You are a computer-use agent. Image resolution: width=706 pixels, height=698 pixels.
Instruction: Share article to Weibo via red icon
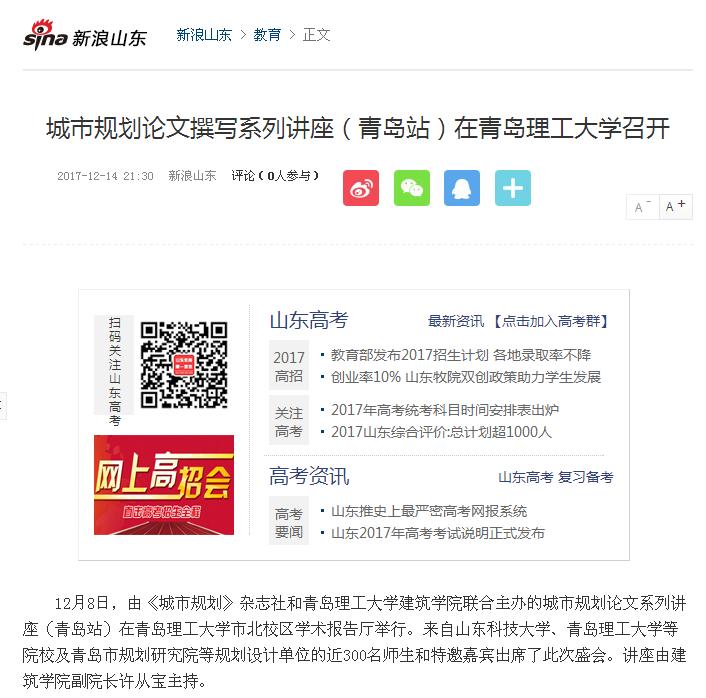[361, 188]
